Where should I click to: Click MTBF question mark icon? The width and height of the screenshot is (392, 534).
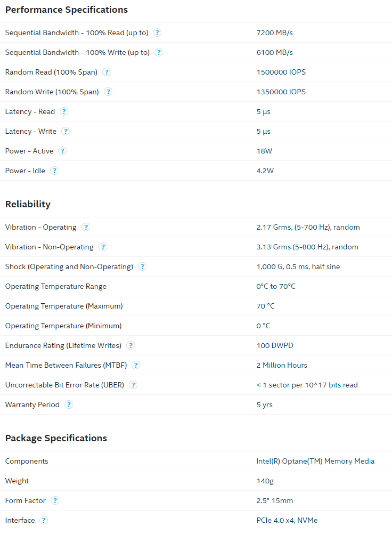coord(136,365)
